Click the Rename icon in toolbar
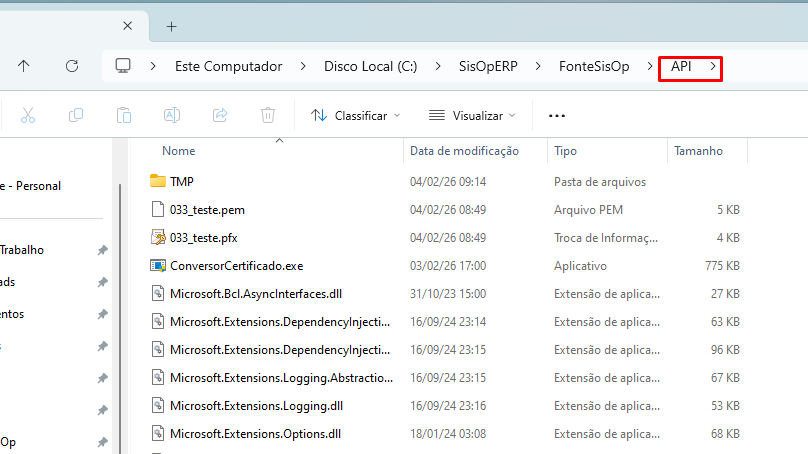Screen dimensions: 808x454 (x=171, y=115)
